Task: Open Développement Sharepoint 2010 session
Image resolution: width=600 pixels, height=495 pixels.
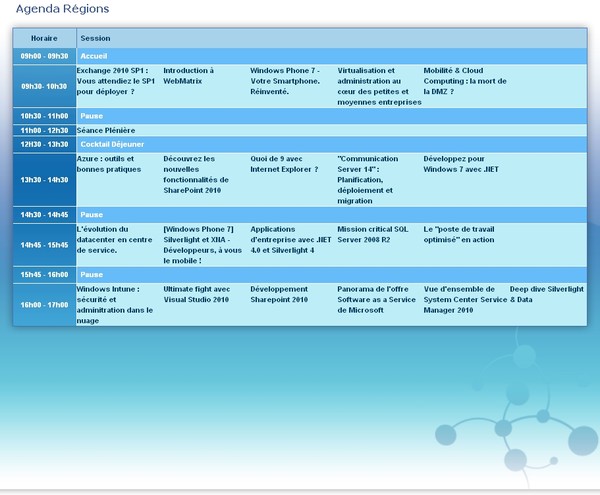Action: click(279, 294)
